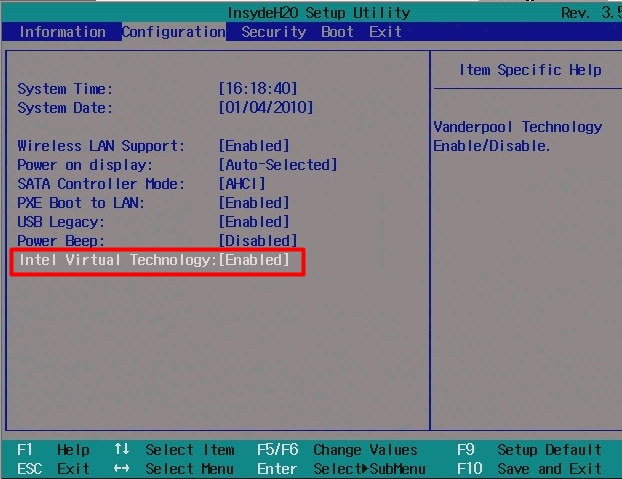
Task: Go to the Boot tab
Action: tap(337, 32)
